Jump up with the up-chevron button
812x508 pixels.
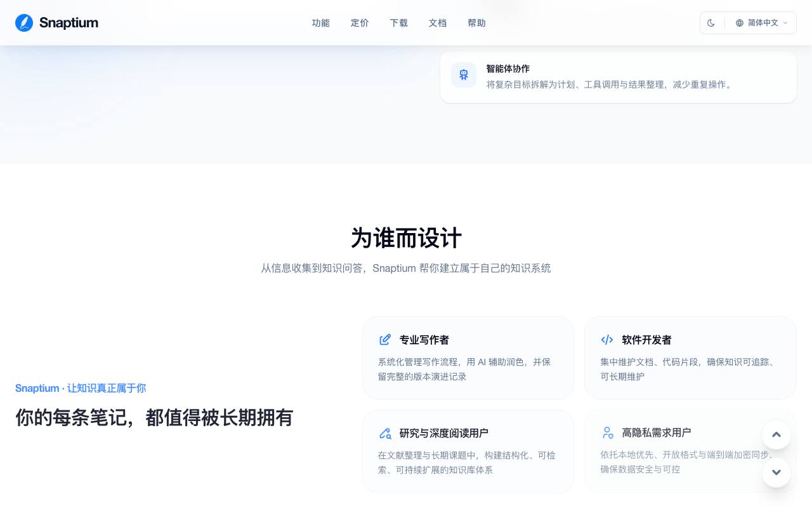[776, 435]
